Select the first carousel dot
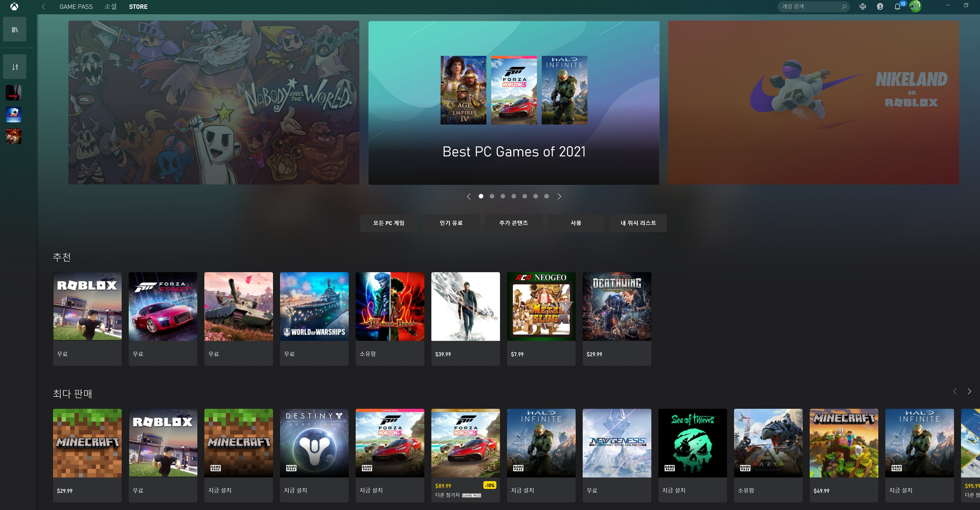This screenshot has width=980, height=510. tap(481, 196)
